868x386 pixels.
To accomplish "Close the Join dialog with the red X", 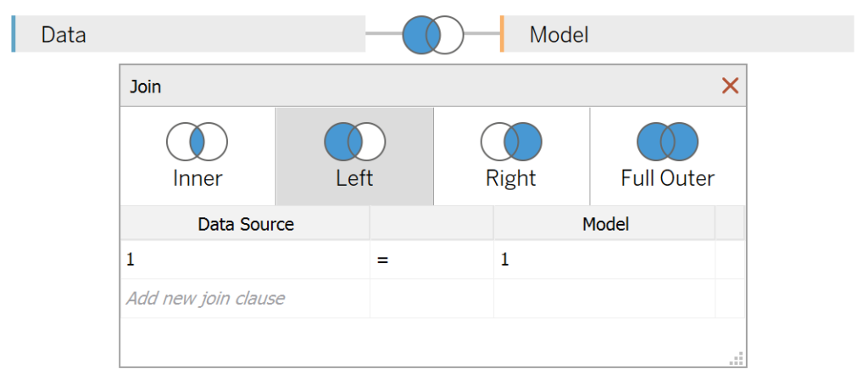I will [x=730, y=86].
